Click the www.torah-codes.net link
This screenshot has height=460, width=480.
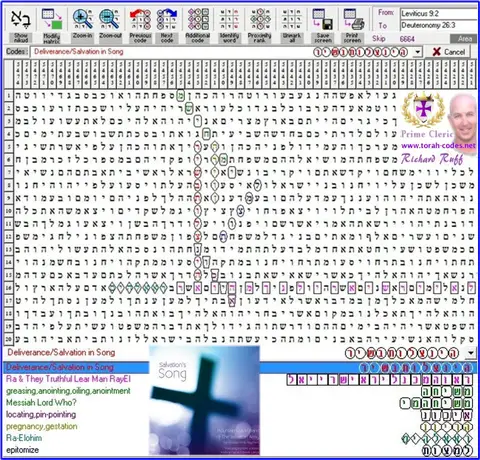438,146
